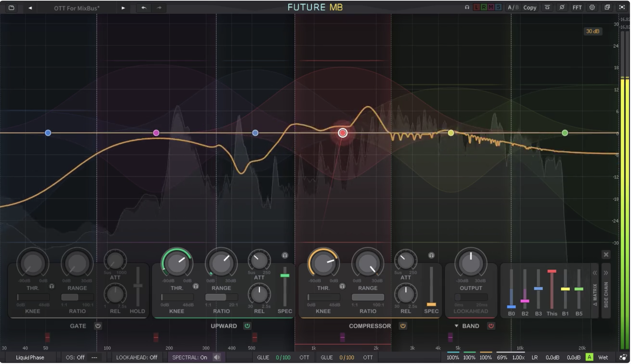Solo the Mid channel M button
This screenshot has width=631, height=364.
click(491, 7)
